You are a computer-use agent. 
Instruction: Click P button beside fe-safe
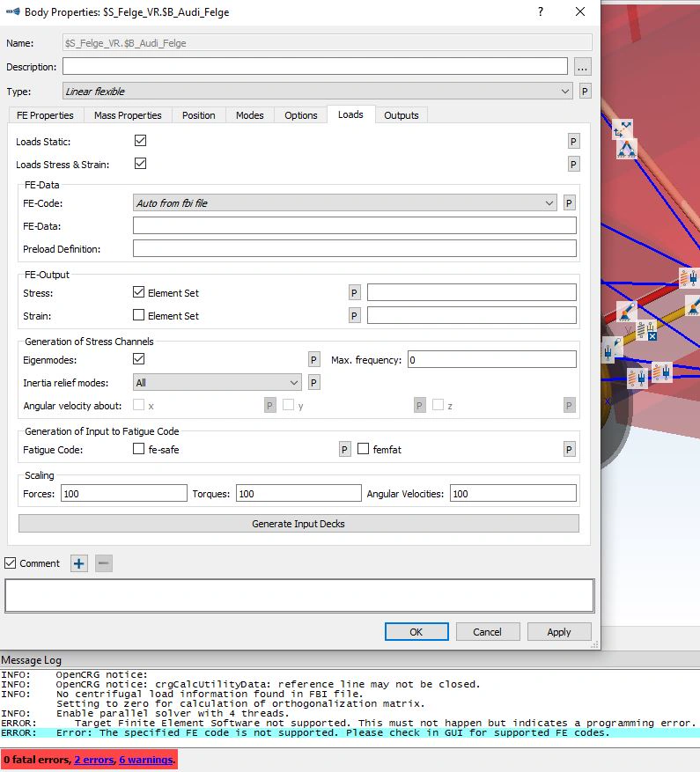[345, 449]
